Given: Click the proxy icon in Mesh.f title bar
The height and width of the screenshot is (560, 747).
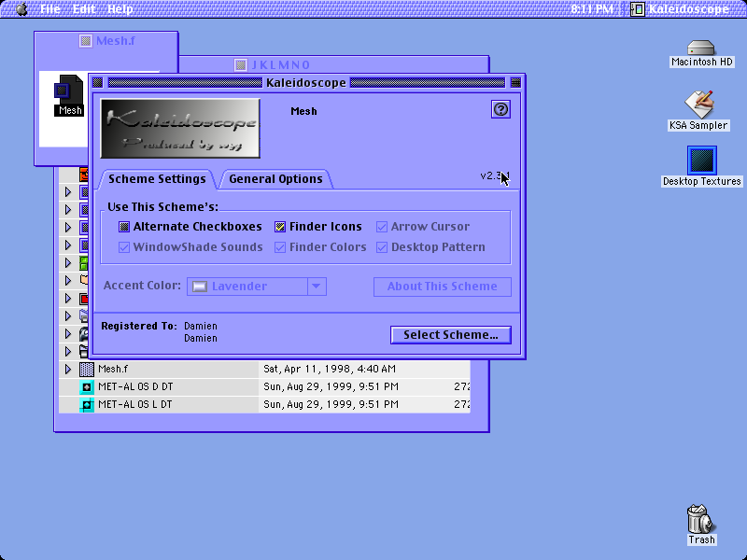Looking at the screenshot, I should click(x=86, y=41).
